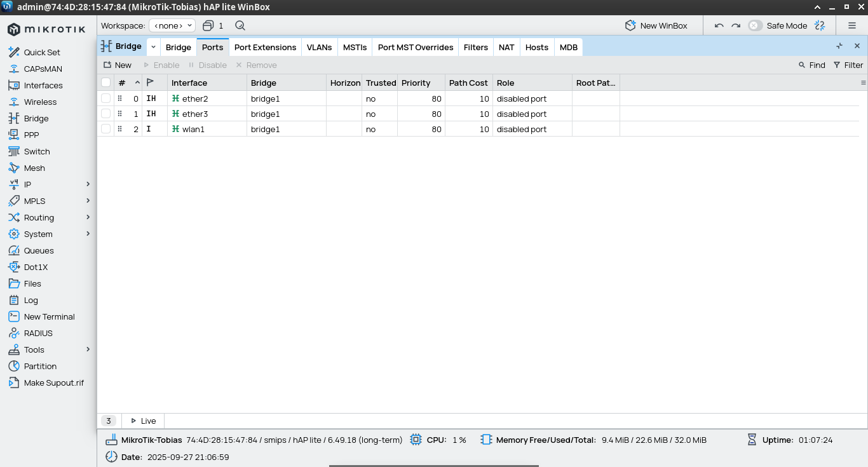Expand the dropdown arrow beside Bridge title

coord(153,47)
